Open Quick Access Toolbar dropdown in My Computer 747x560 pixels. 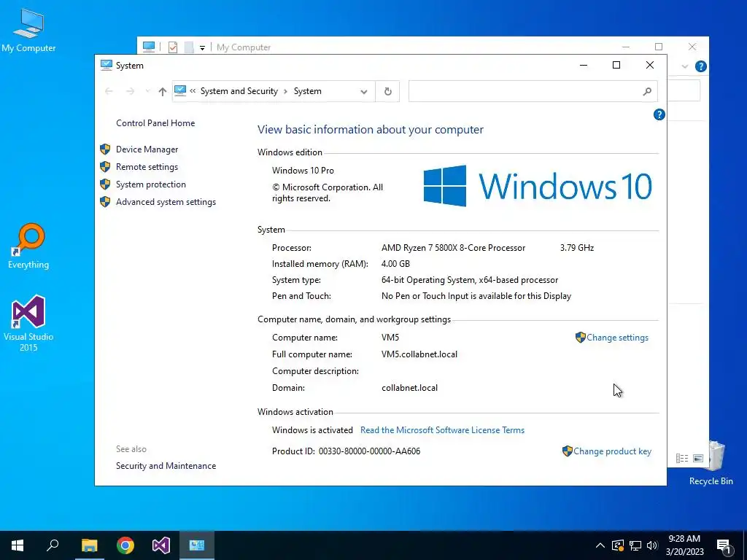click(203, 47)
